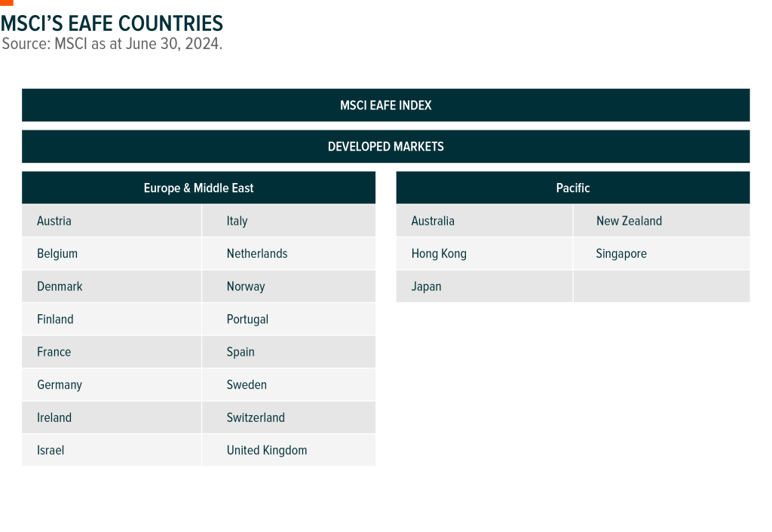Click the 'Portugal' table cell

coord(289,320)
